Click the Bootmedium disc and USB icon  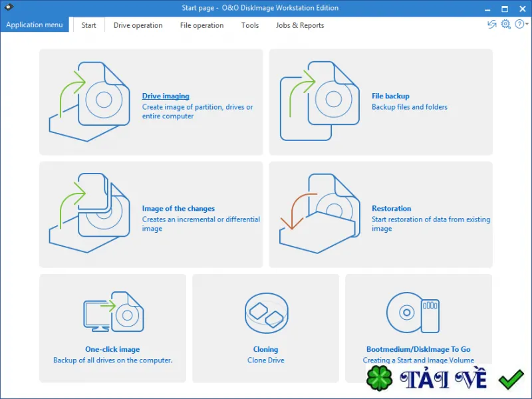(413, 313)
